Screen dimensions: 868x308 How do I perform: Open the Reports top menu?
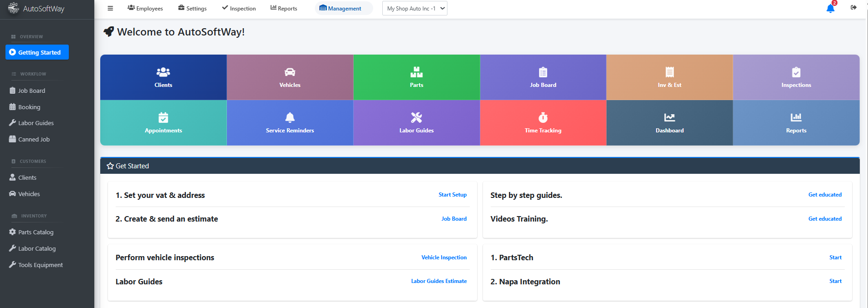tap(284, 8)
